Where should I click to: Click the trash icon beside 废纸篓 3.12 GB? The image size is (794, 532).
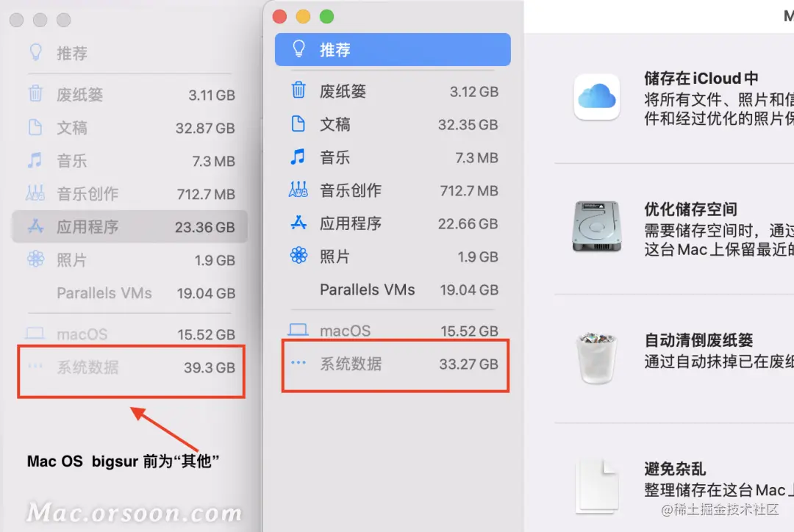[298, 90]
